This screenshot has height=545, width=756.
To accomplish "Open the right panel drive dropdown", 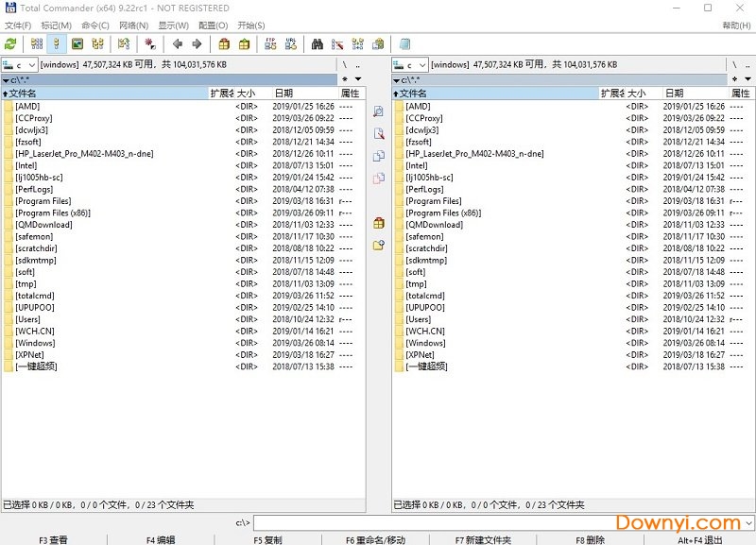I will click(410, 65).
